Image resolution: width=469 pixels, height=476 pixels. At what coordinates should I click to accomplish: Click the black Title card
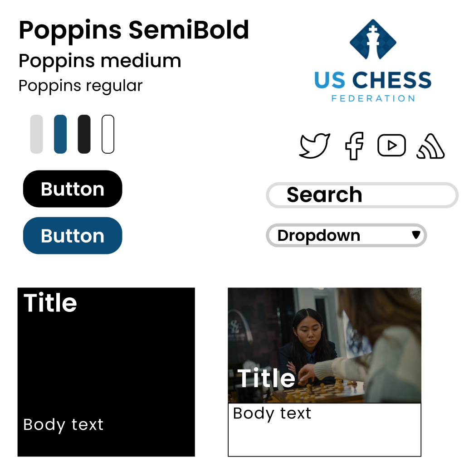click(x=106, y=372)
